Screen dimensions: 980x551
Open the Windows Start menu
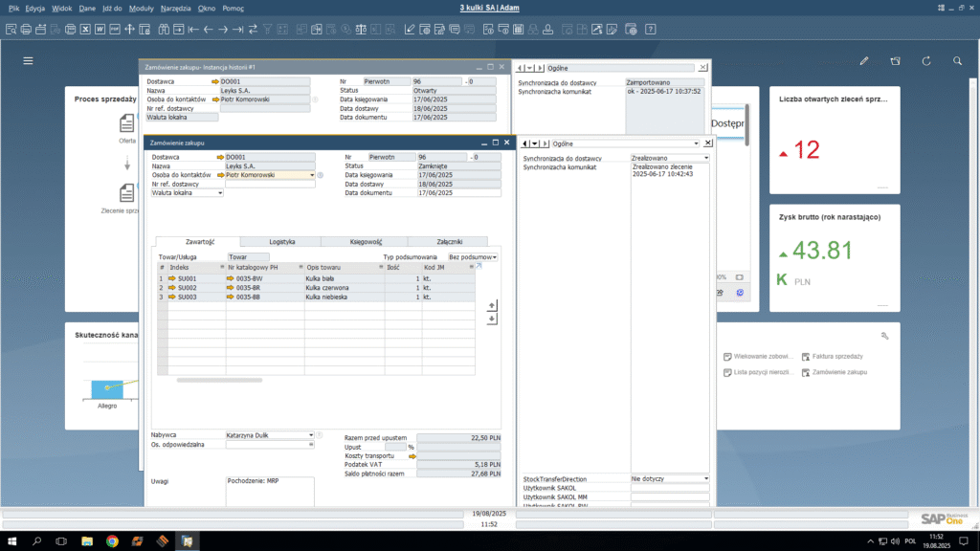[11, 541]
